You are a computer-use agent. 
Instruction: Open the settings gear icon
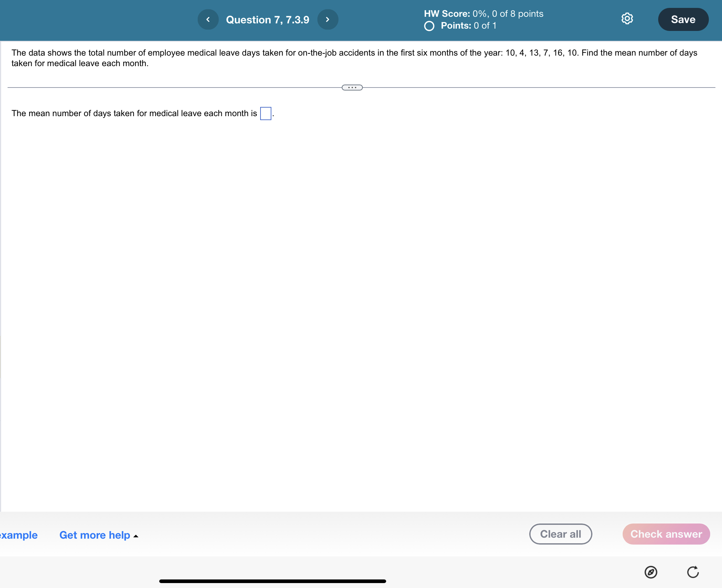(x=627, y=19)
